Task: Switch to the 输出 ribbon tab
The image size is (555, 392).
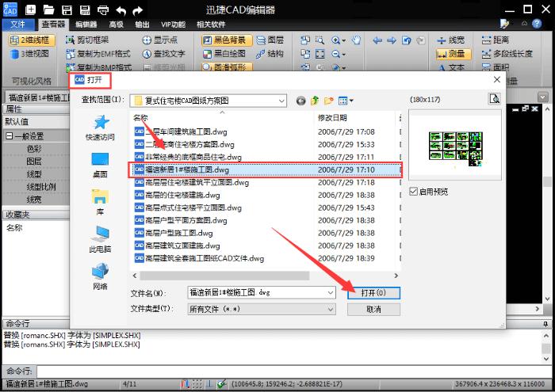Action: pos(142,25)
